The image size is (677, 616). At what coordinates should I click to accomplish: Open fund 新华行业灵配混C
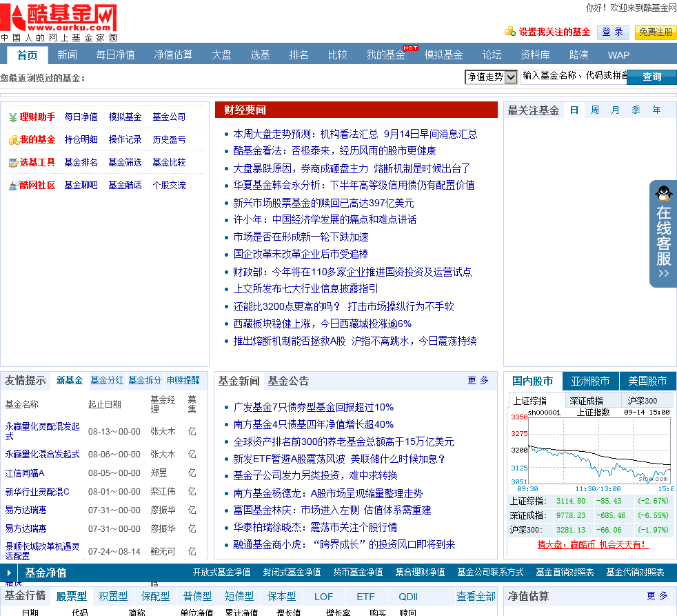pos(37,492)
